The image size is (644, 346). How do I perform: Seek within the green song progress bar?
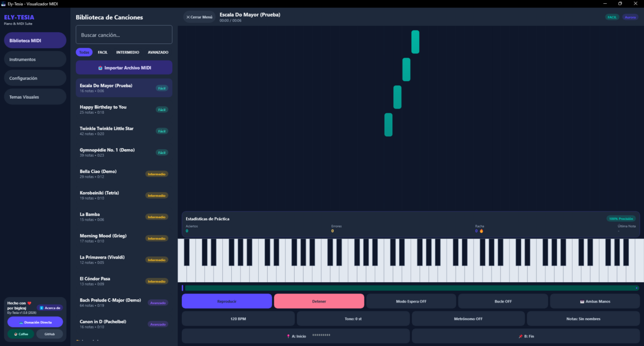412,288
